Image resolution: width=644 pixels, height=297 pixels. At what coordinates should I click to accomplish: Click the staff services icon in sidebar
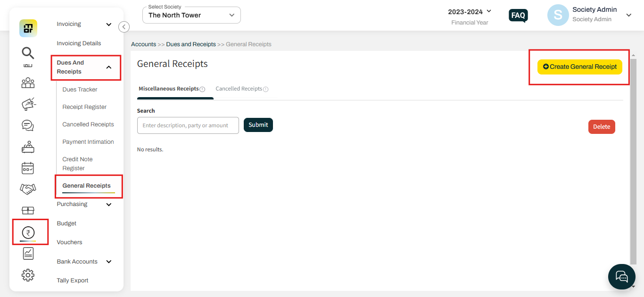click(27, 147)
